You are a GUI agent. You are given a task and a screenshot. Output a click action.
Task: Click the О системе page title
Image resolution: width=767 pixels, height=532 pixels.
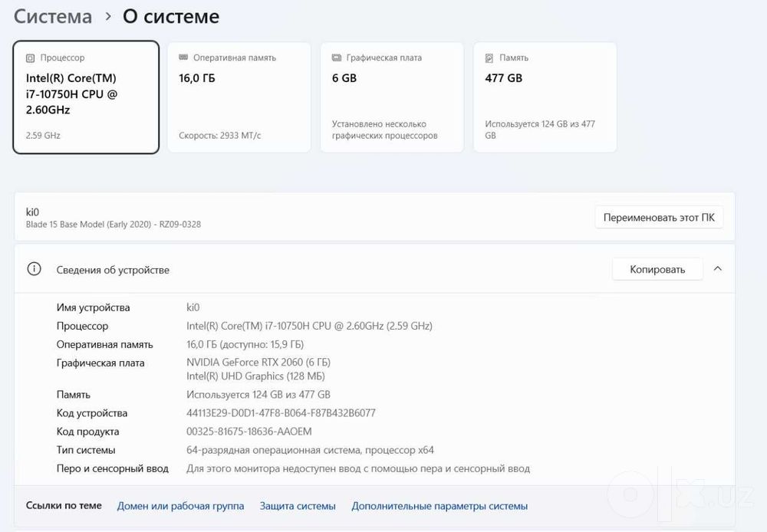point(171,17)
